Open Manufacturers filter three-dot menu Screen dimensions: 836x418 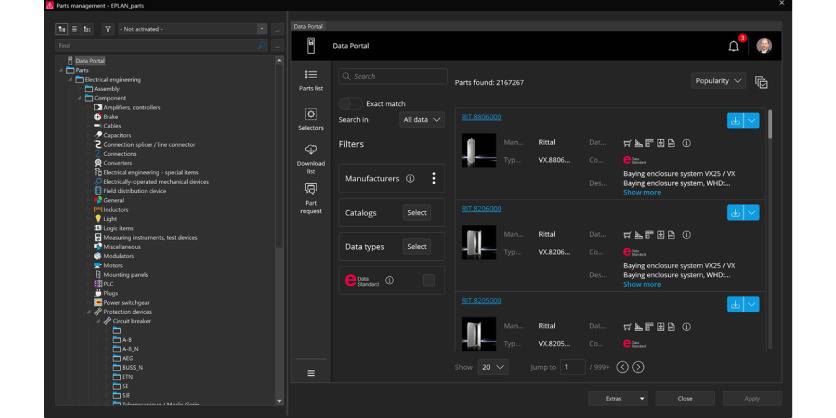434,178
